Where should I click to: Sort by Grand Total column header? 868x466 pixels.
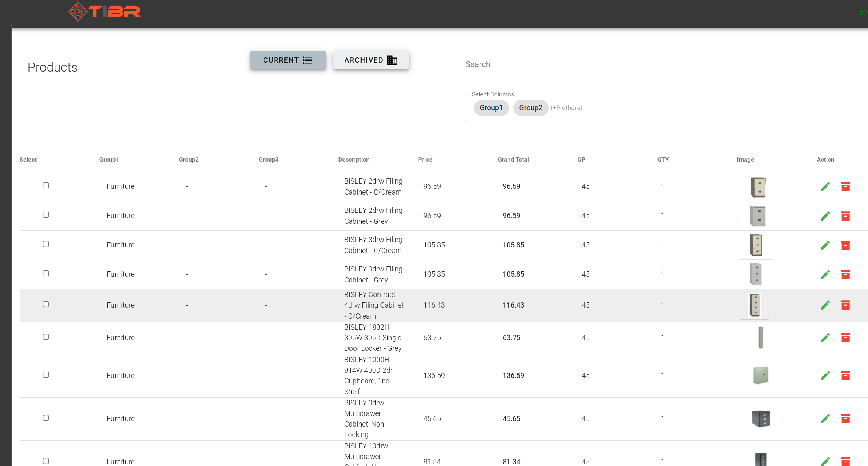pos(513,160)
